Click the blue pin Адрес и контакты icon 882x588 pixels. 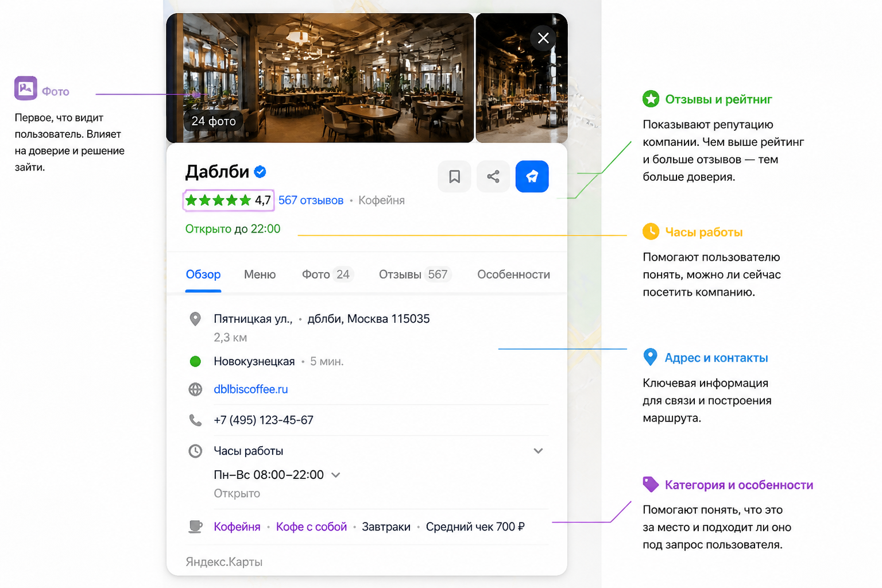tap(650, 357)
